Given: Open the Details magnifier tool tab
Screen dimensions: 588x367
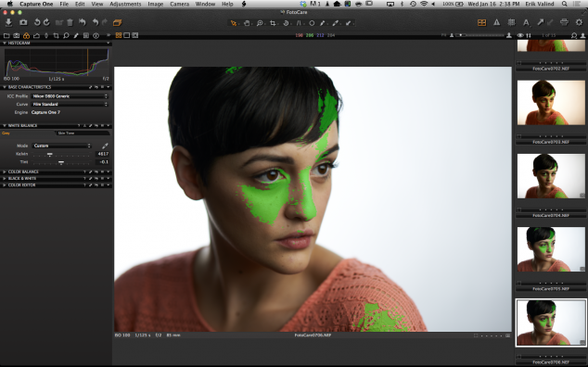Looking at the screenshot, I should coord(66,35).
